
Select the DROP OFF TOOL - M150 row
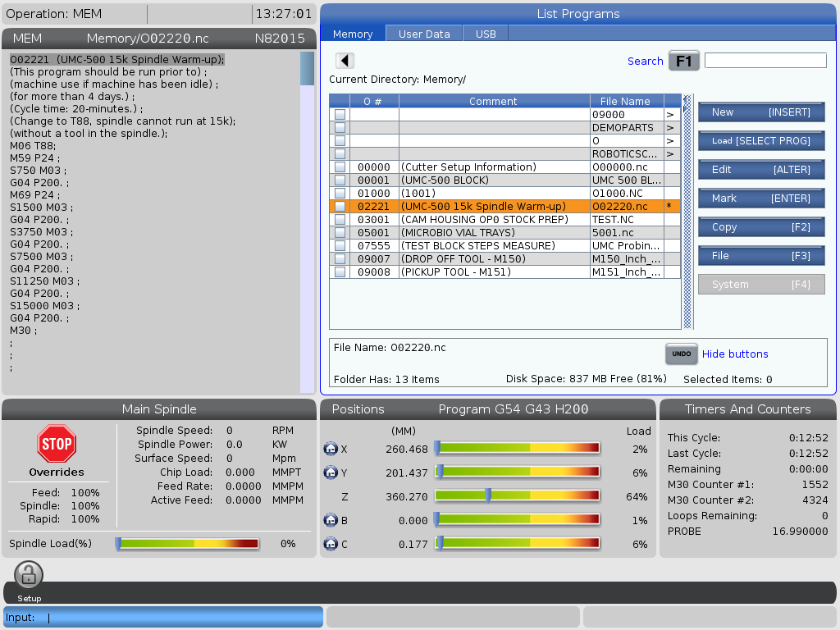point(504,258)
